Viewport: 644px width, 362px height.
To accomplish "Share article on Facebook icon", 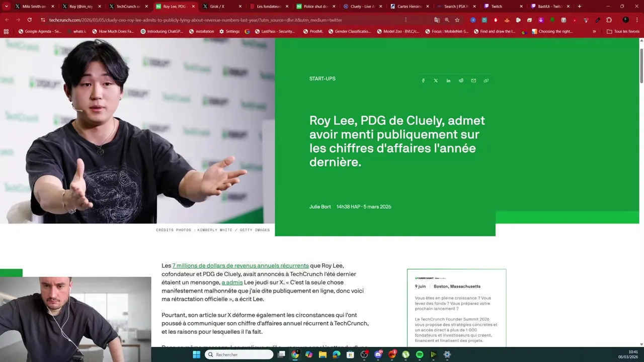I will [x=423, y=80].
